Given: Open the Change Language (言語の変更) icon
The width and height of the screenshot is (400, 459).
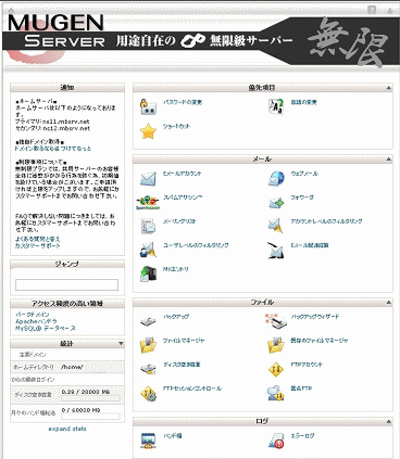Looking at the screenshot, I should [276, 107].
